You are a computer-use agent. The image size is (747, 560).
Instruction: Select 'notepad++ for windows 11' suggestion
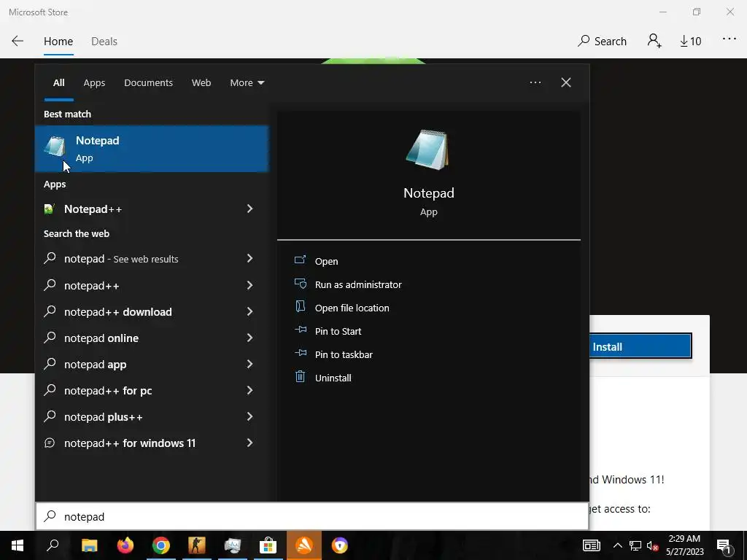(130, 443)
